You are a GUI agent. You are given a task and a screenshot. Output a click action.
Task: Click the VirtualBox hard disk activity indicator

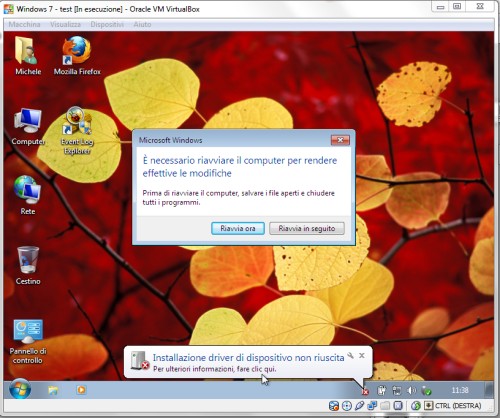pos(334,406)
